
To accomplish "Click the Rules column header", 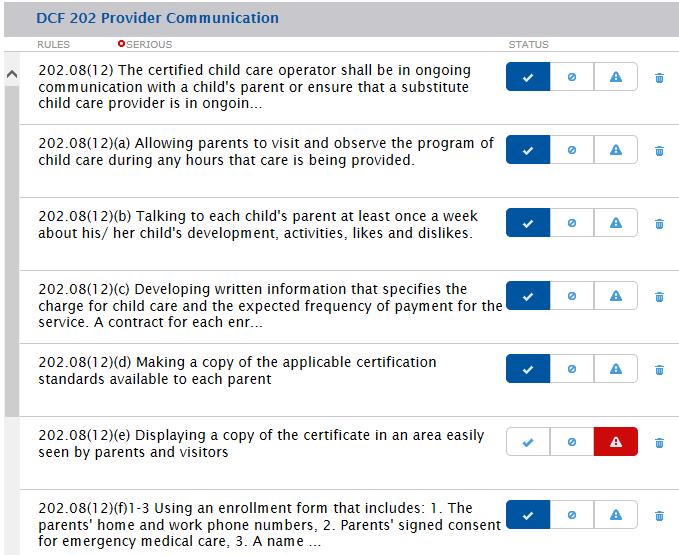I will [53, 45].
